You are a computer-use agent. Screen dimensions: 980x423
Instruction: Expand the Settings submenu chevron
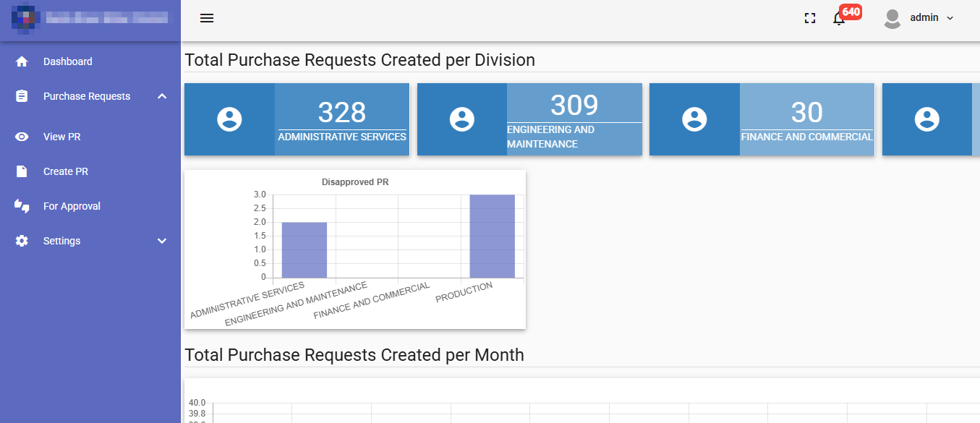pyautogui.click(x=162, y=241)
